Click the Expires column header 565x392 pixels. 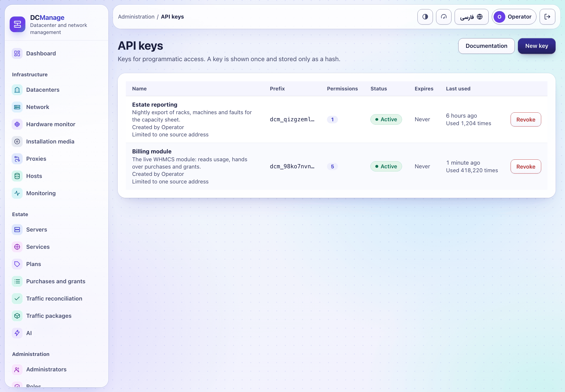tap(424, 89)
